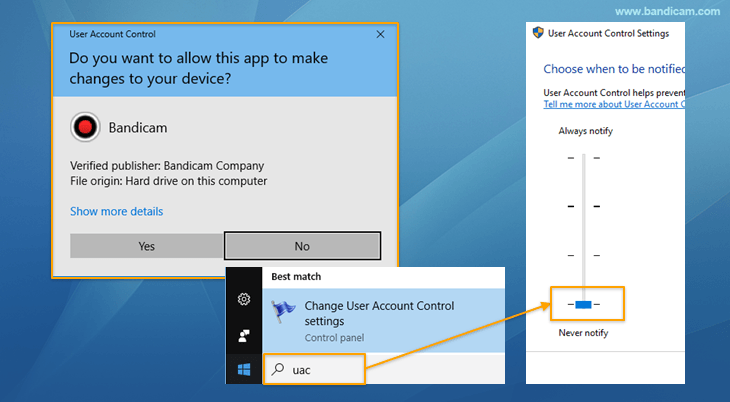Click the Bandicam red record icon
This screenshot has width=730, height=402.
85,127
